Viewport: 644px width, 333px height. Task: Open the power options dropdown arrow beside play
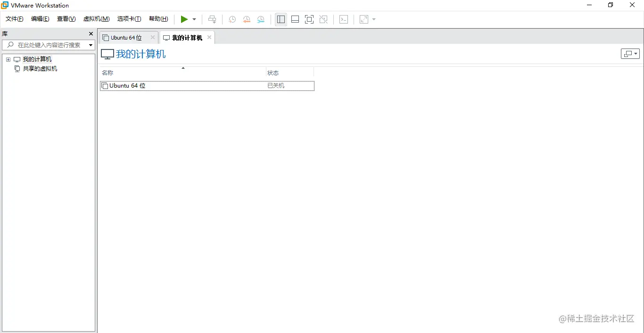point(194,19)
